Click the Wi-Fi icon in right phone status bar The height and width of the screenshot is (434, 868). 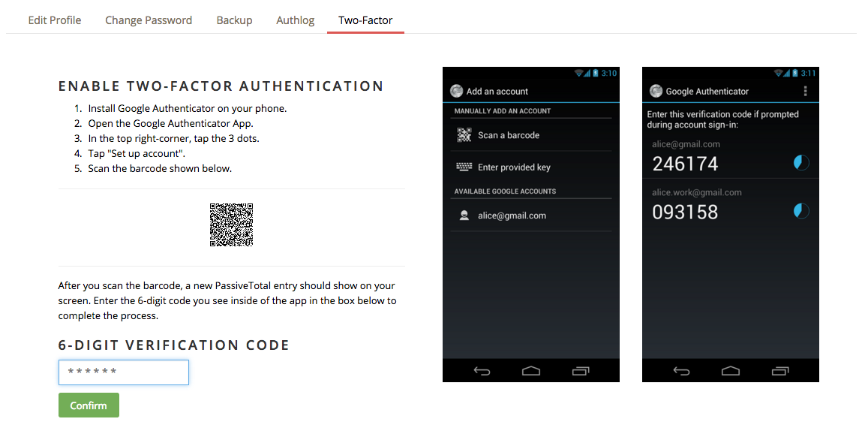coord(779,73)
